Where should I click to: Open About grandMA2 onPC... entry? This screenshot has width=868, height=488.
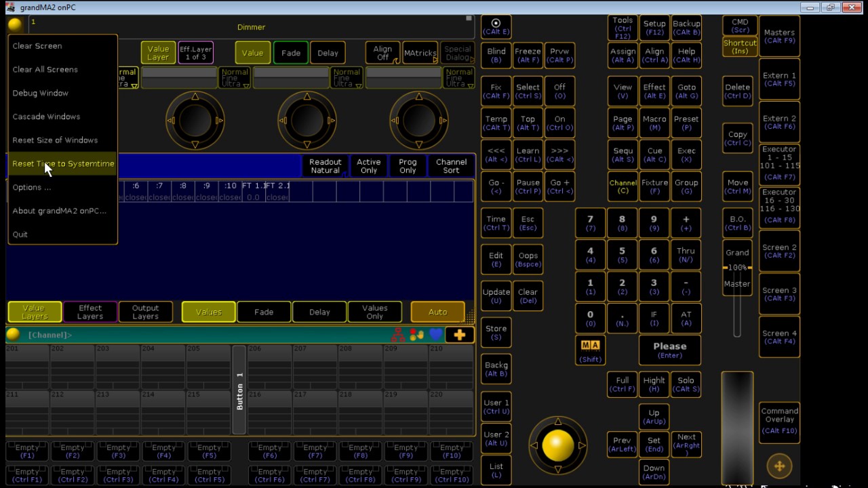point(62,211)
